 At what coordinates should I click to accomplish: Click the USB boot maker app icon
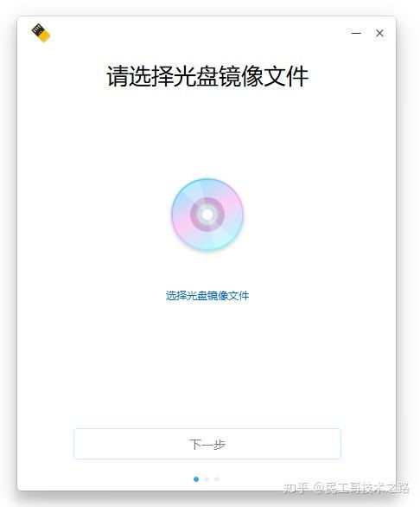(41, 33)
